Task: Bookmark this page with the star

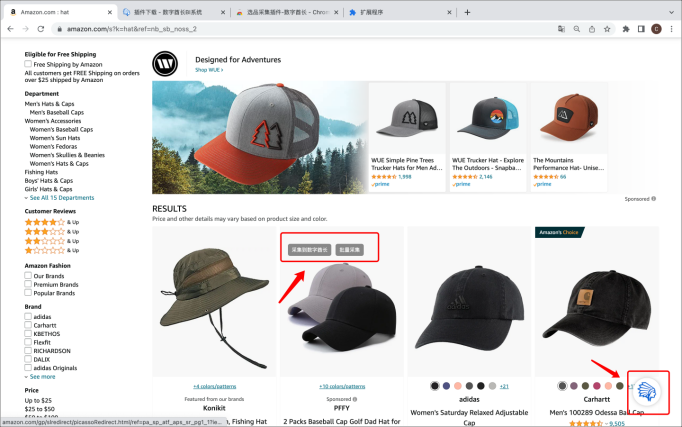Action: (x=607, y=29)
